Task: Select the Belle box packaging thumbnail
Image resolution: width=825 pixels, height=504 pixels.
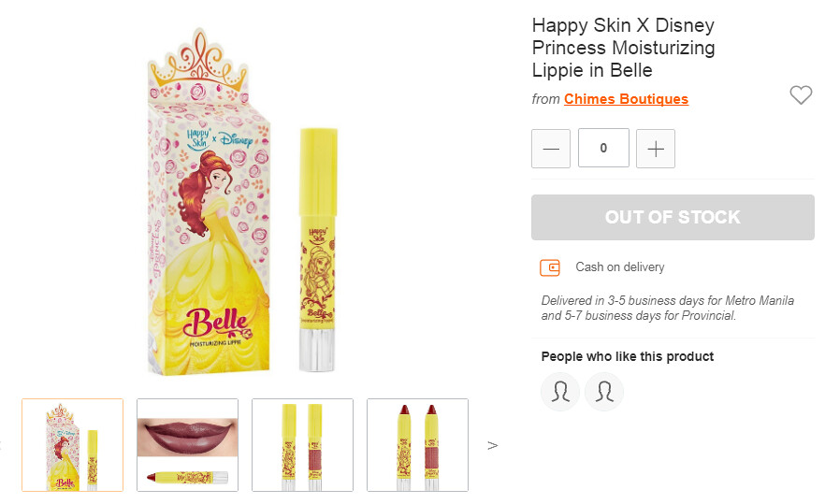Action: tap(73, 445)
